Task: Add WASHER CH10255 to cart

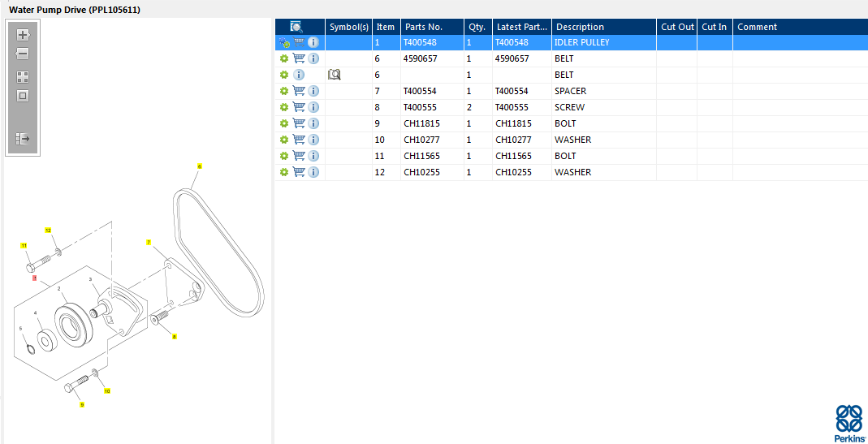Action: (299, 172)
